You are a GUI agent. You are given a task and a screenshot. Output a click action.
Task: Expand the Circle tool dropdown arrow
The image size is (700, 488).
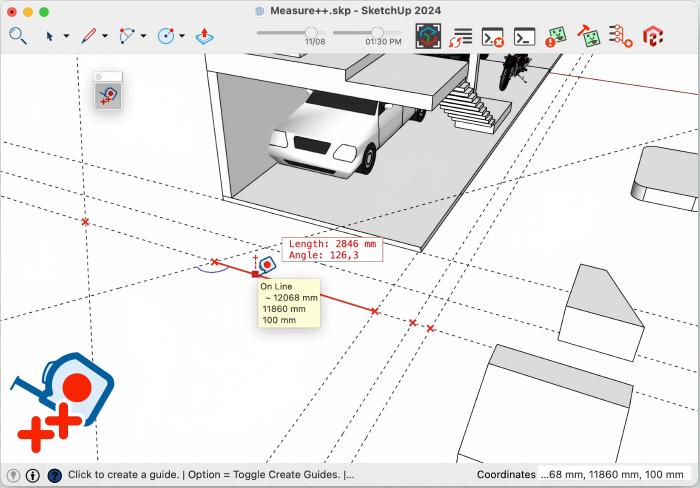(x=182, y=36)
